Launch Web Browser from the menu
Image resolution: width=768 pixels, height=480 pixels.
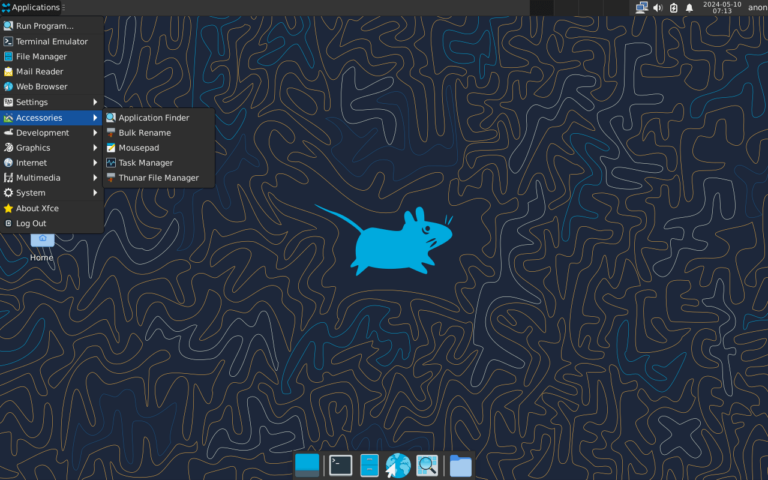click(52, 87)
